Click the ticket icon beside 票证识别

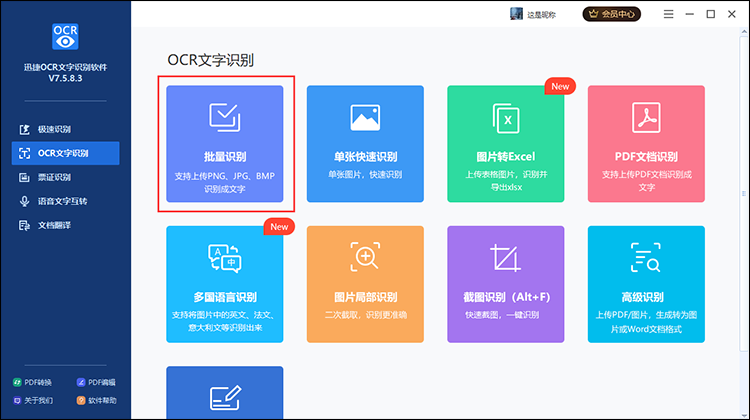click(x=24, y=177)
